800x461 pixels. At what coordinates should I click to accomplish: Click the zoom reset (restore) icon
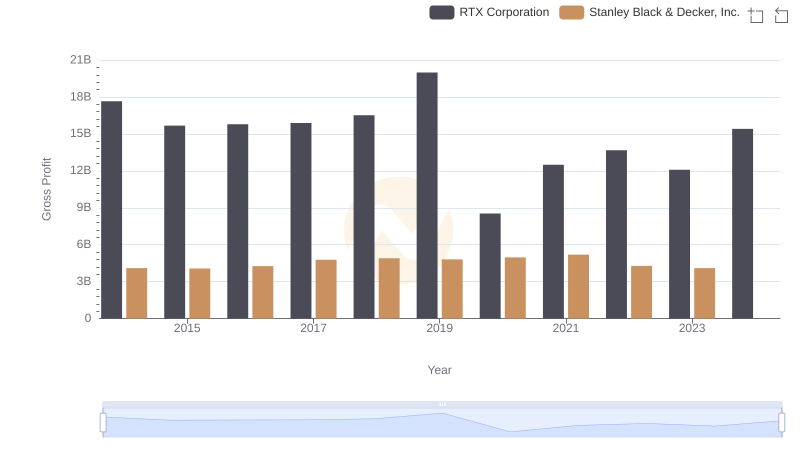781,15
